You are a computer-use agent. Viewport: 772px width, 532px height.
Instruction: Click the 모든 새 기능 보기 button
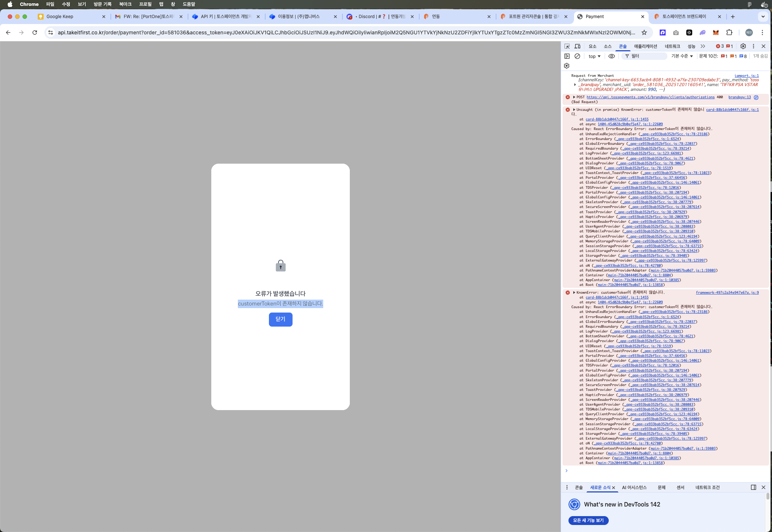click(x=588, y=520)
